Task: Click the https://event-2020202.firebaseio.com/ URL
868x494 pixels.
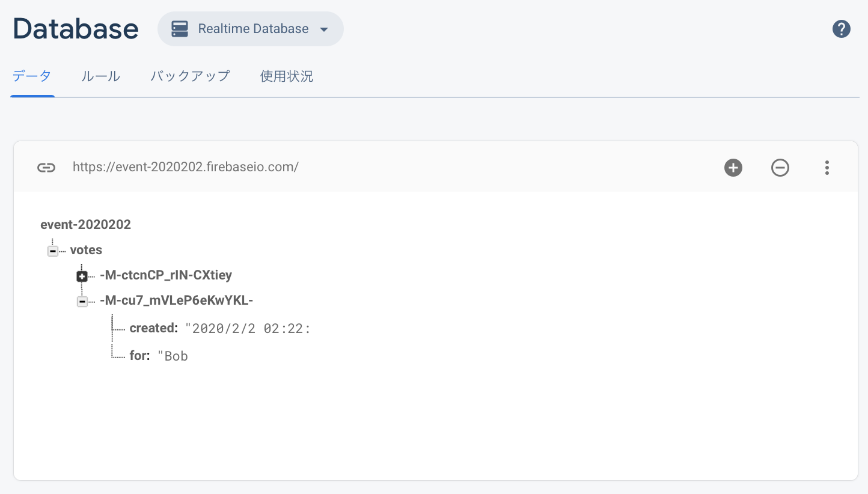Action: (x=186, y=167)
